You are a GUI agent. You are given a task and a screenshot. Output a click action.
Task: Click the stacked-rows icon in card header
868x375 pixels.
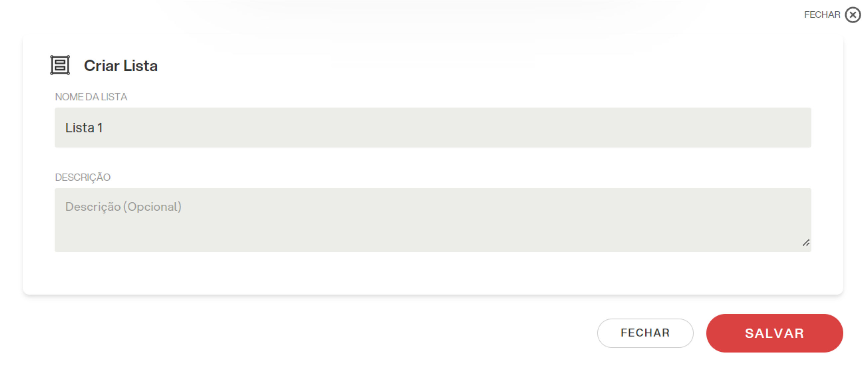(x=60, y=65)
